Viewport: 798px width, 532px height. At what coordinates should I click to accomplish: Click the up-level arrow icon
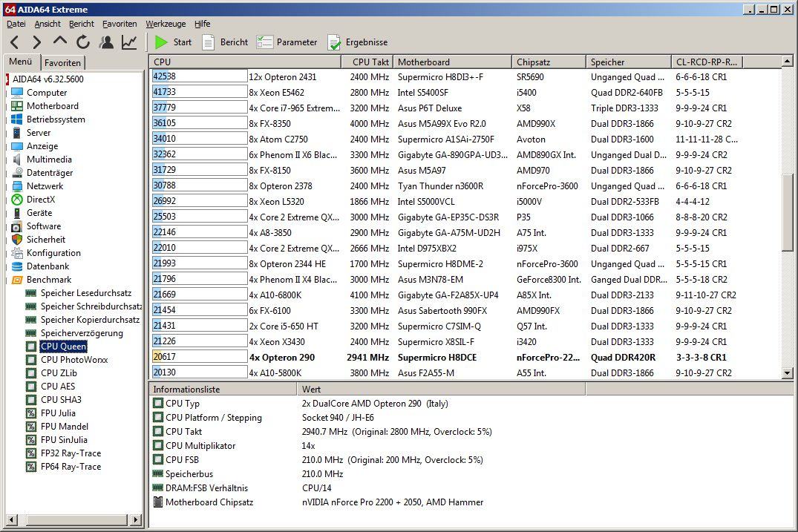coord(60,42)
